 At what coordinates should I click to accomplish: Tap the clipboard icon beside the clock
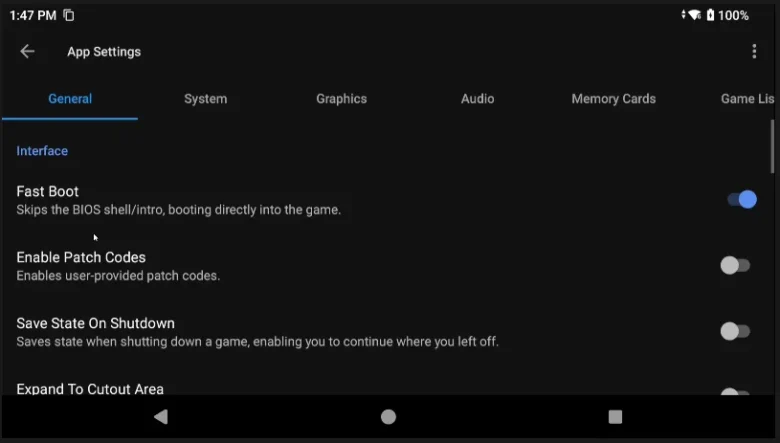[69, 15]
